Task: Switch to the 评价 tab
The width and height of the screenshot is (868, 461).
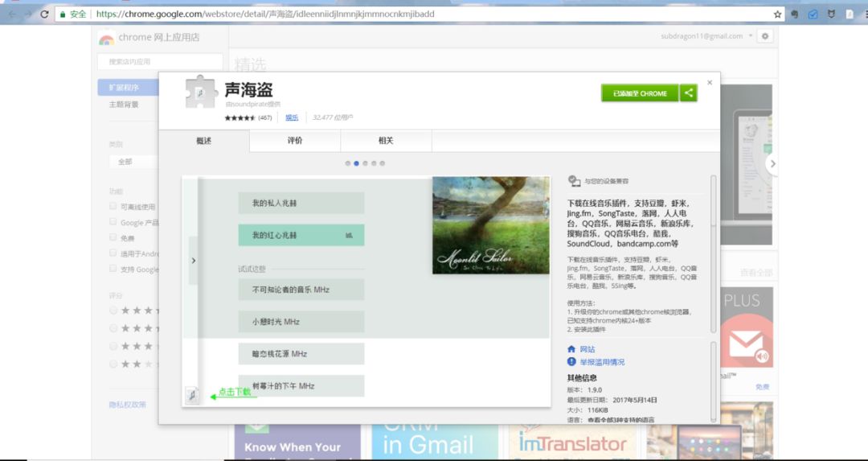Action: (x=295, y=141)
